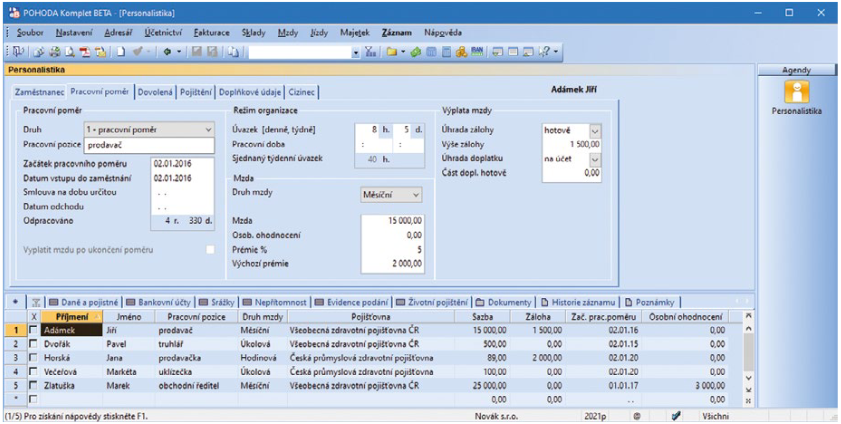841x424 pixels.
Task: Expand the Úhrada zálohy dropdown
Action: point(595,129)
